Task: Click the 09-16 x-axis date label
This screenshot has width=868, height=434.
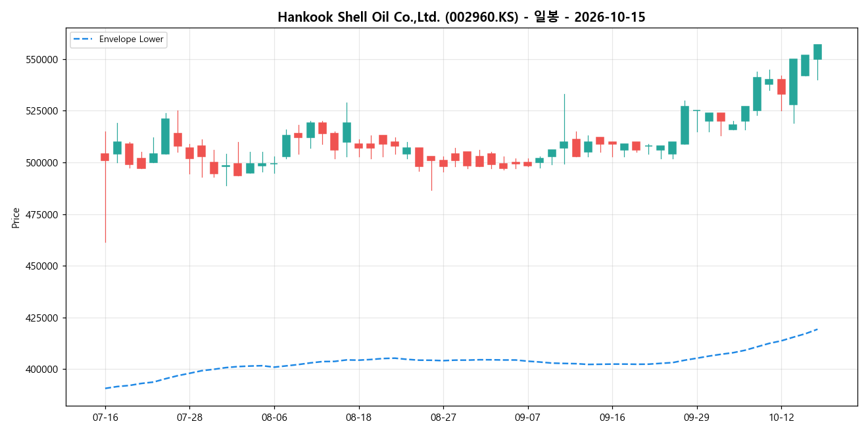Action: 612,418
